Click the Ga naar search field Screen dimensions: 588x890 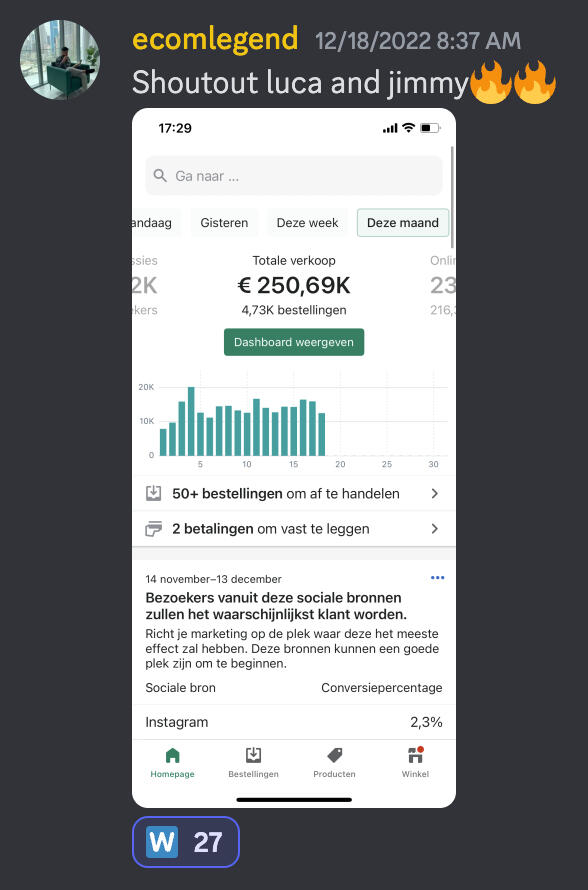click(294, 176)
